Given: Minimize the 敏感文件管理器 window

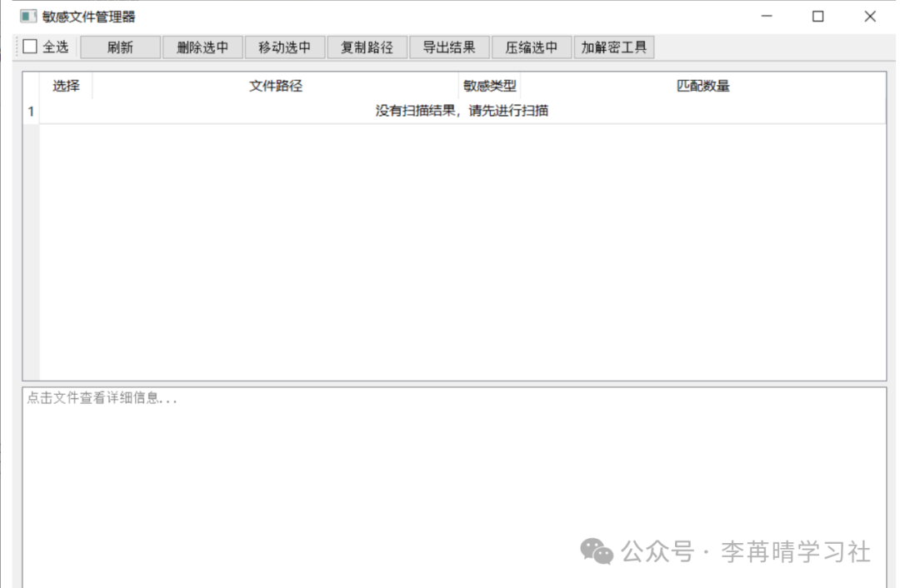Looking at the screenshot, I should coord(766,17).
